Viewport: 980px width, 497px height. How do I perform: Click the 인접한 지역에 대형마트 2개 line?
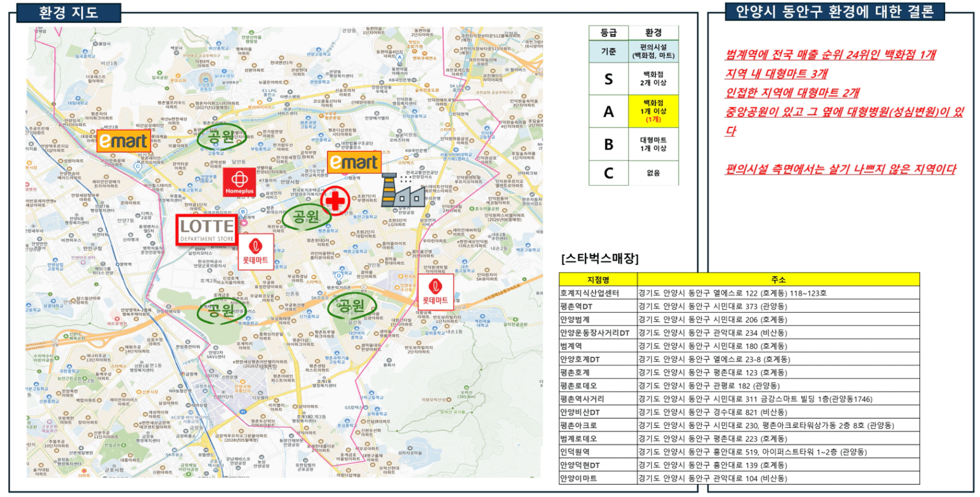coord(792,93)
